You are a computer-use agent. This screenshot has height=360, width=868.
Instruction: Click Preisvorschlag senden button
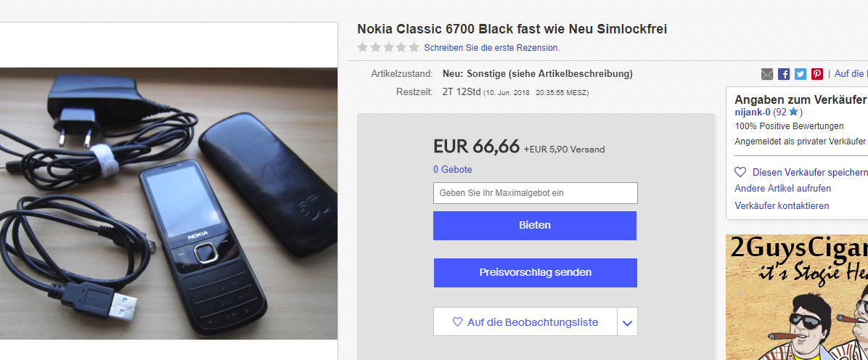pos(535,273)
